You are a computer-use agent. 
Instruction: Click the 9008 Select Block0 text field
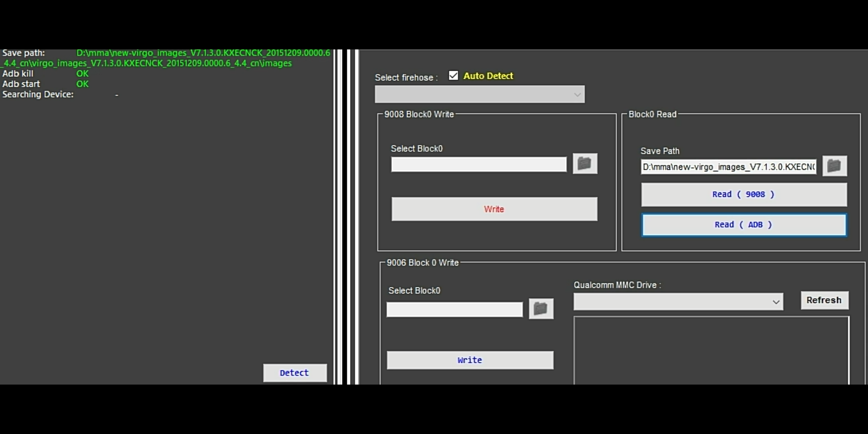479,164
